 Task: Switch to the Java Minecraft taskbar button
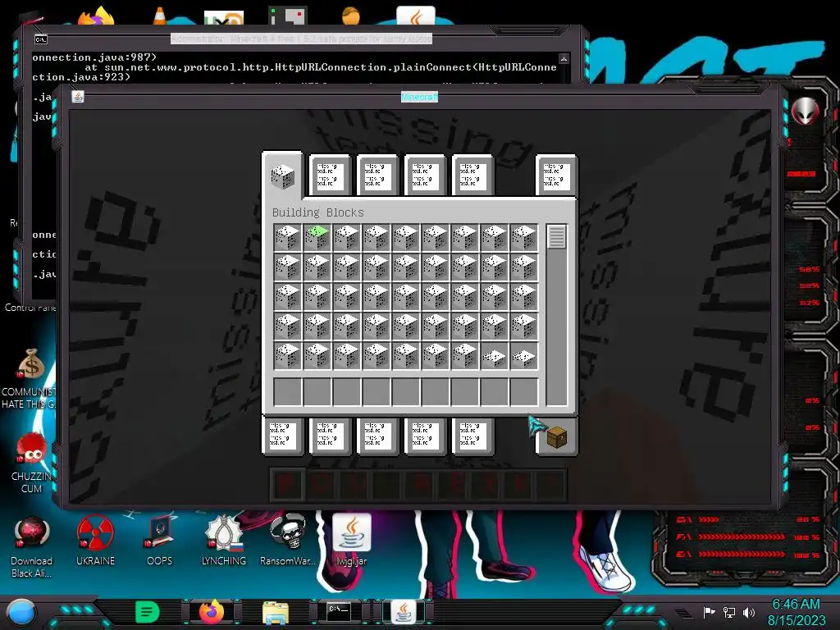click(x=404, y=612)
